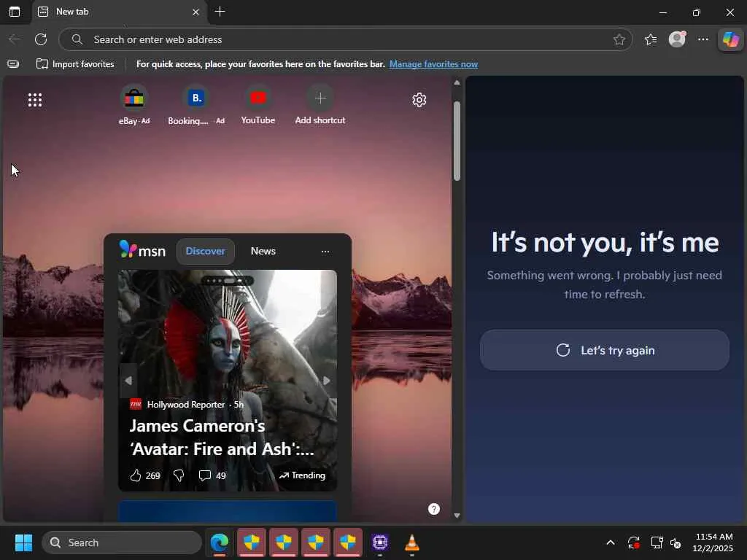Open the Tab actions menu icon
Viewport: 747px width, 560px height.
15,12
